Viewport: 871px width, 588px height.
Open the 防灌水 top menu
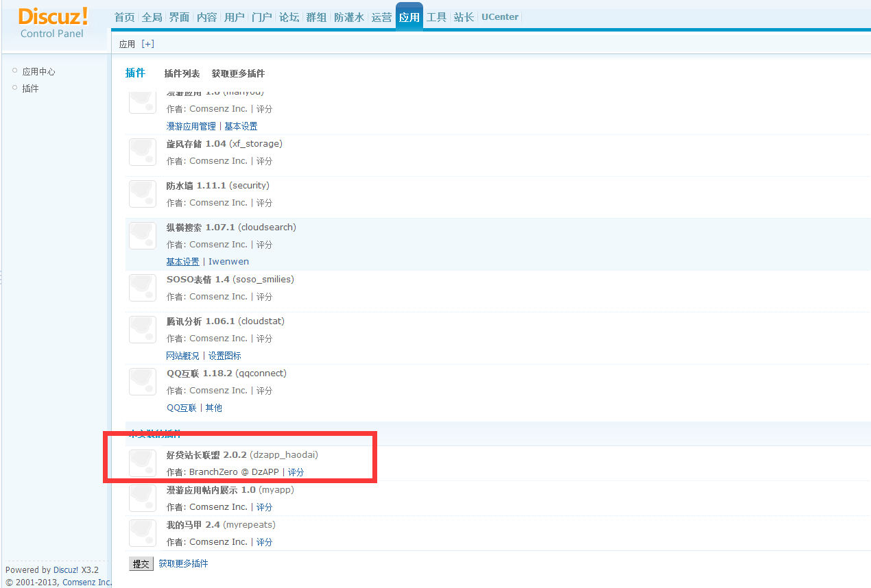click(x=349, y=17)
